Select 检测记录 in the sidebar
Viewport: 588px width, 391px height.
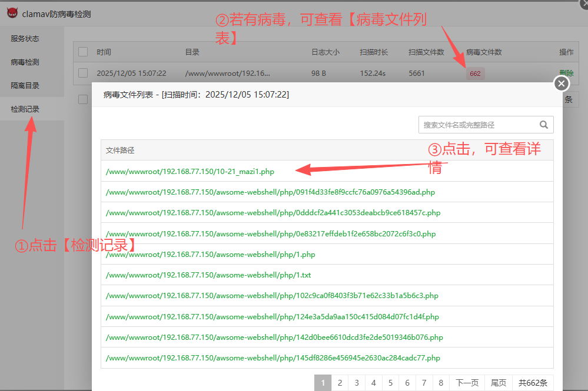coord(25,109)
